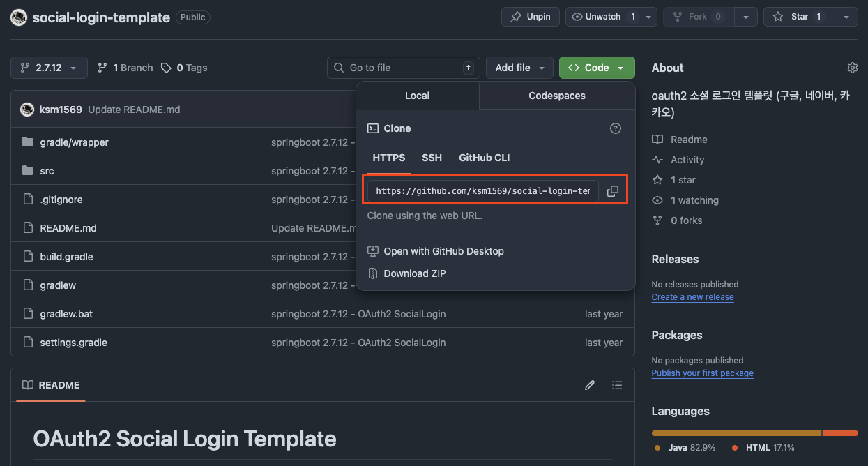Open the 1 Branch link

(x=125, y=68)
